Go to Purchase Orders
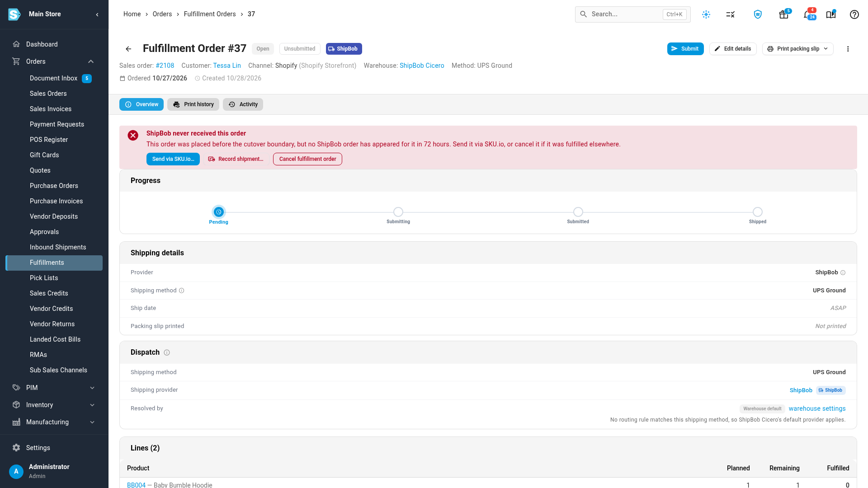Screen dimensions: 868x488 [54, 186]
